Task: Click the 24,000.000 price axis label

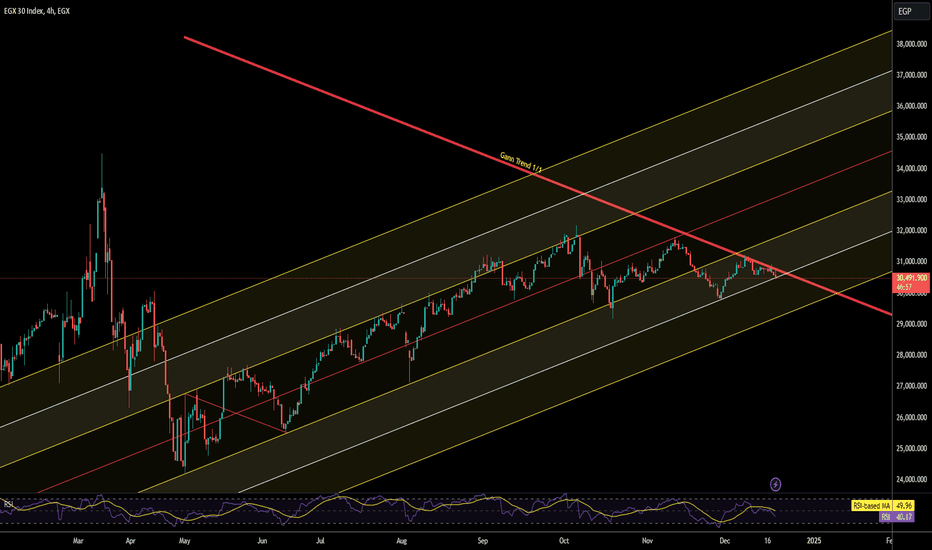Action: 911,479
